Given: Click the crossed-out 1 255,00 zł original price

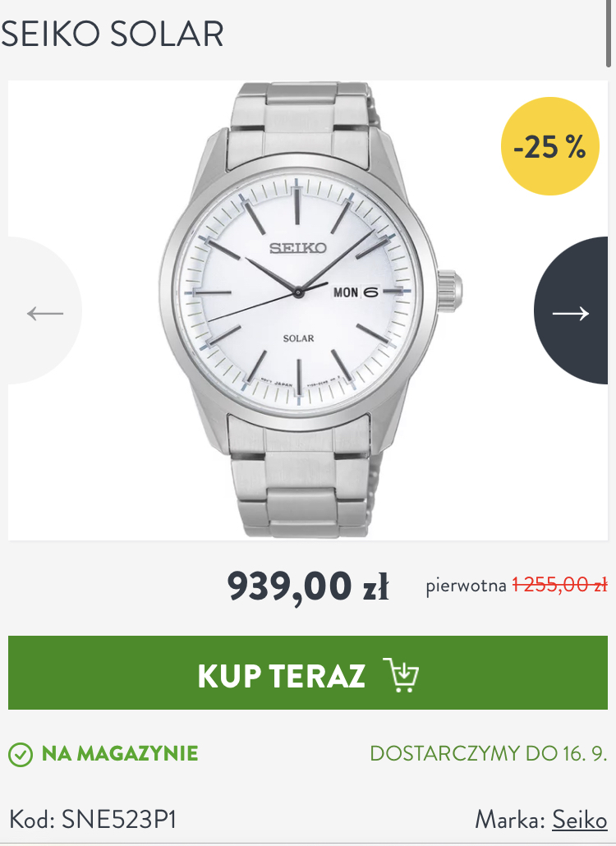Looking at the screenshot, I should [559, 584].
